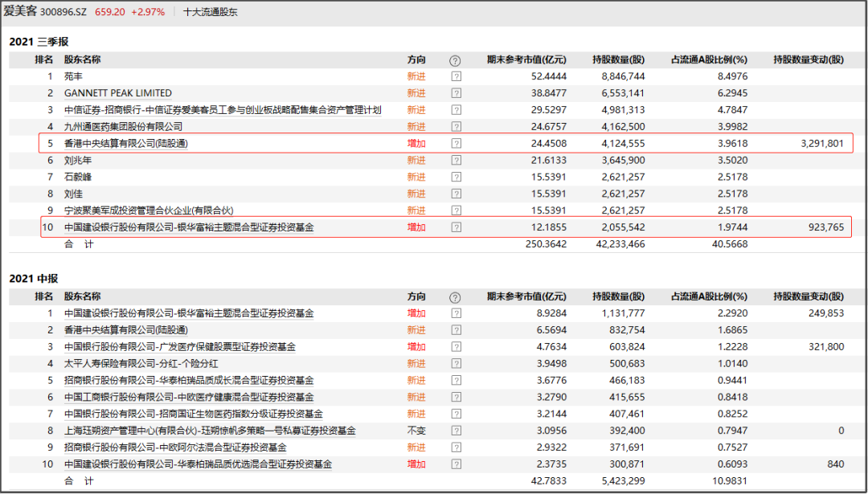Open 中国建设银行-华泰柏瑞品质优选混合型证券投资基金
The height and width of the screenshot is (494, 868).
point(199,464)
